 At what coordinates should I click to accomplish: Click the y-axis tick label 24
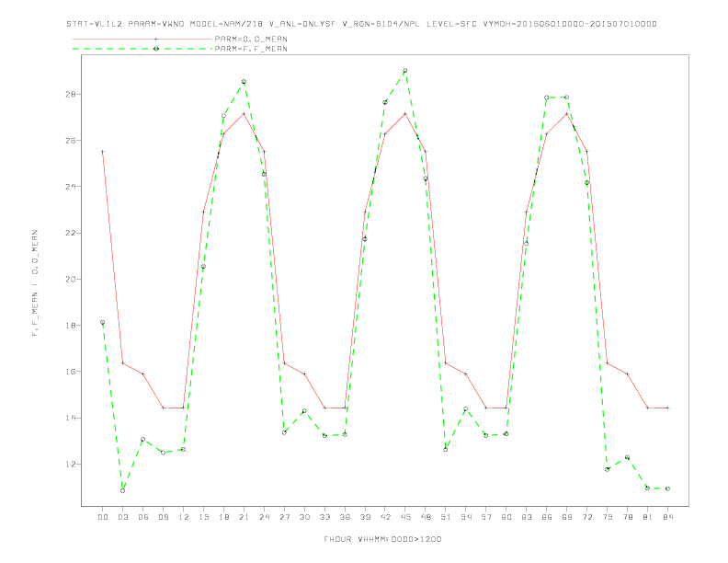click(71, 187)
